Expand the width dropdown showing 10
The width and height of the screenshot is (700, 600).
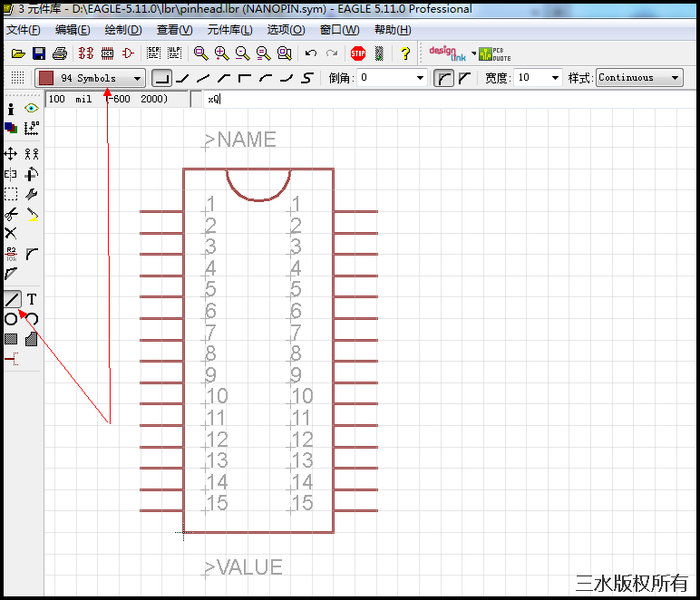538,78
